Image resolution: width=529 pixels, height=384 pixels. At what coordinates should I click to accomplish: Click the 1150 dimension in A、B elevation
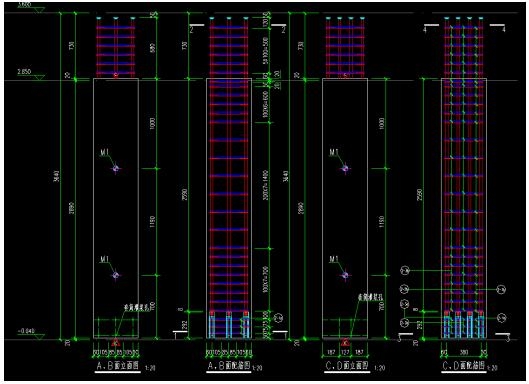click(x=152, y=222)
